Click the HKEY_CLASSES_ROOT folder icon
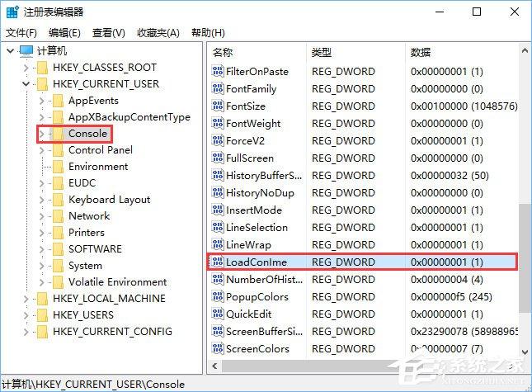This screenshot has width=532, height=392. pyautogui.click(x=42, y=68)
